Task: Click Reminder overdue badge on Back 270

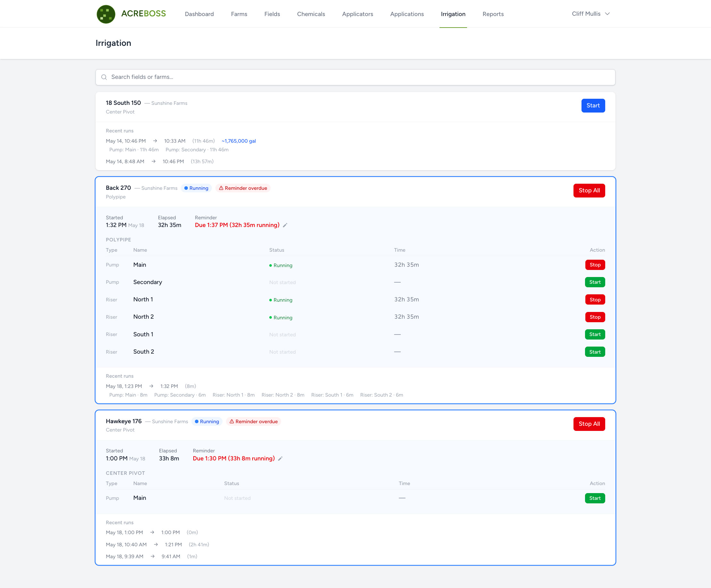Action: point(243,188)
